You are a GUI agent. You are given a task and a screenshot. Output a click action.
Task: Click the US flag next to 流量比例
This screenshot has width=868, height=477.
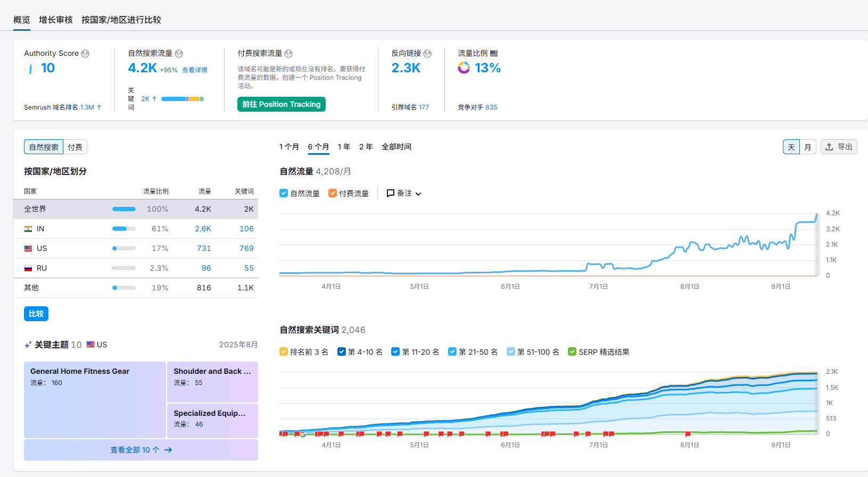(x=494, y=53)
